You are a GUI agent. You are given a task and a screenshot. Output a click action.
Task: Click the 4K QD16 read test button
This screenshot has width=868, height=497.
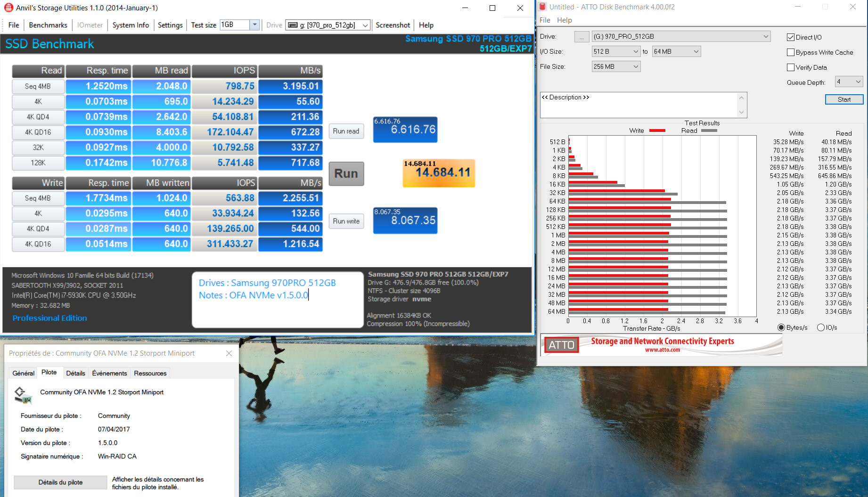coord(38,132)
